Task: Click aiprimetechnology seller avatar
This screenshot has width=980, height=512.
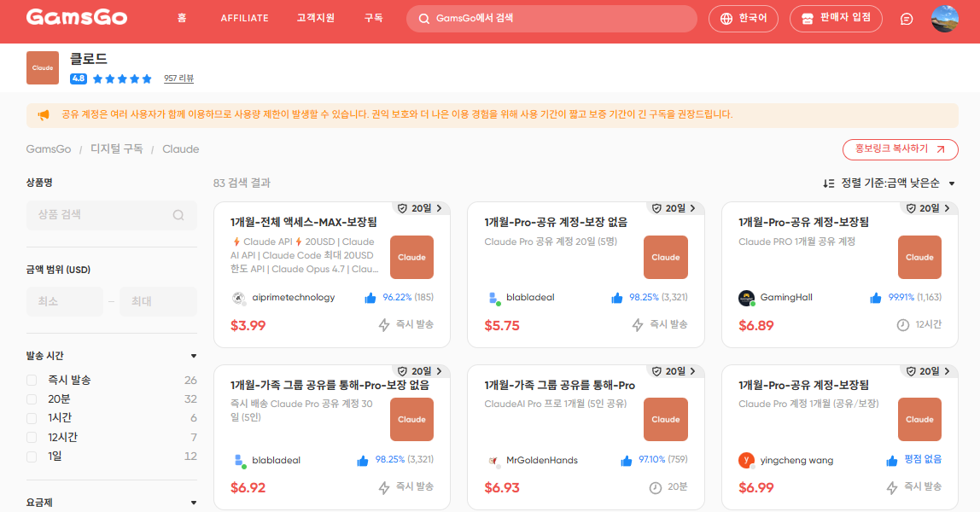Action: coord(238,298)
